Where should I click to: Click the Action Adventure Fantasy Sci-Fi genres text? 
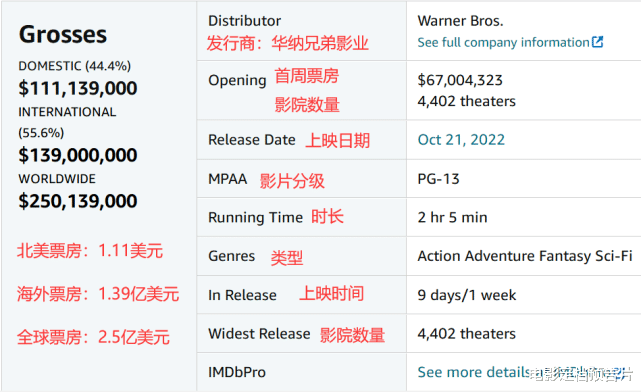pyautogui.click(x=525, y=256)
